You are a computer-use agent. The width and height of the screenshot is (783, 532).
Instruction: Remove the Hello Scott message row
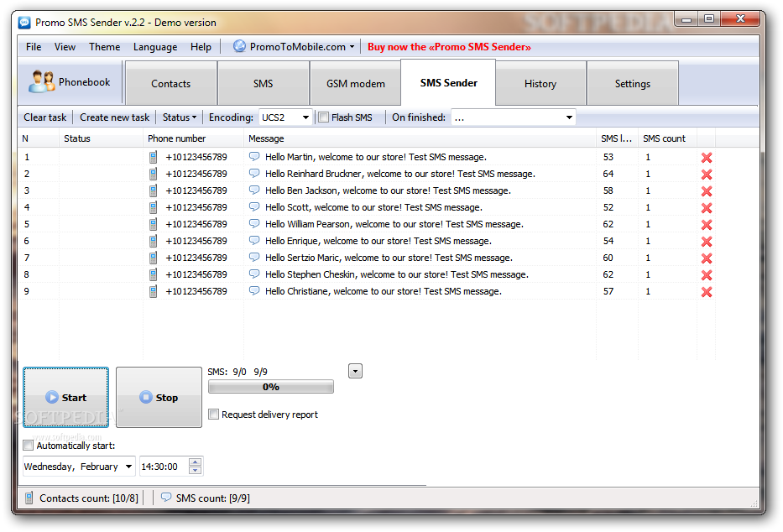[x=706, y=207]
